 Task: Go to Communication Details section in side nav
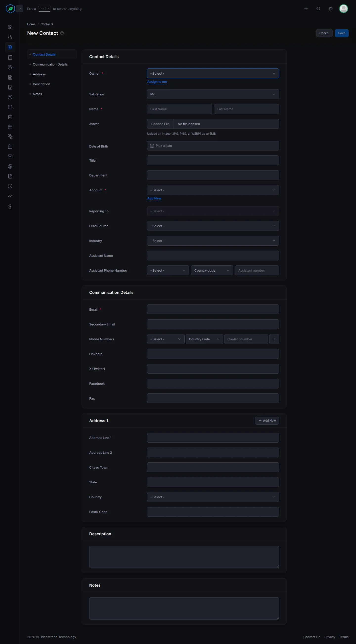pyautogui.click(x=50, y=64)
